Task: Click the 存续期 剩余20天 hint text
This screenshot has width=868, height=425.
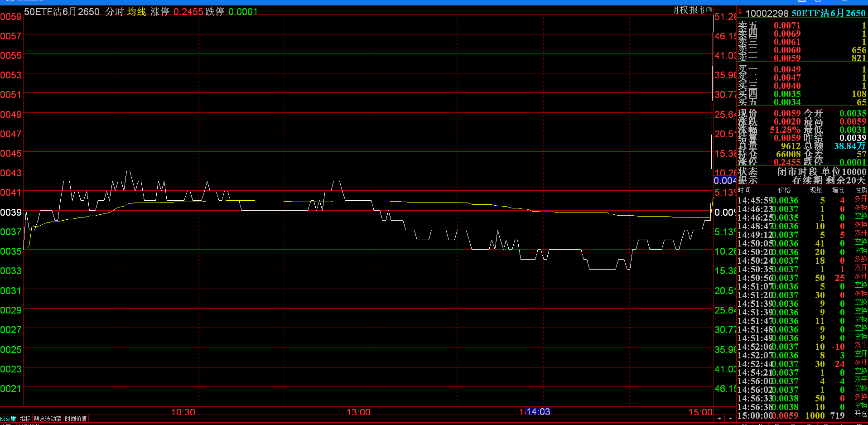Action: tap(829, 180)
